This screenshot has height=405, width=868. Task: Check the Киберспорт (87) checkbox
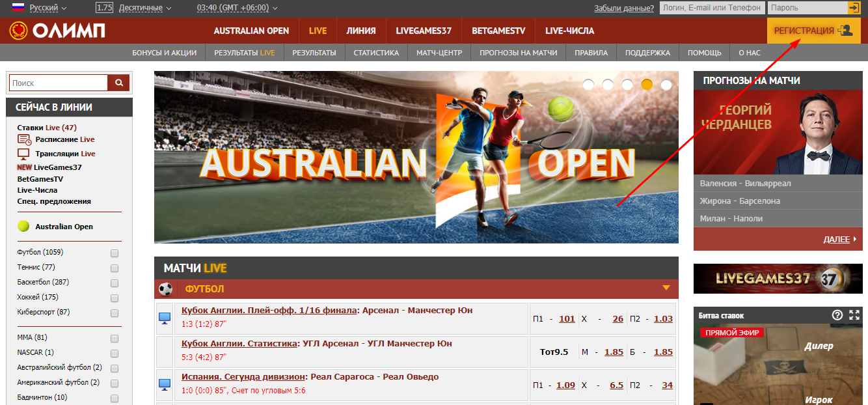point(115,313)
